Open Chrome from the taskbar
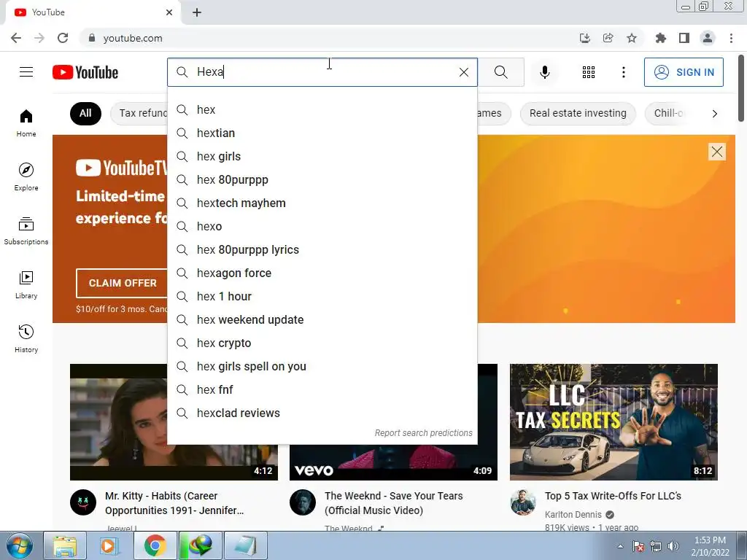 click(x=155, y=545)
